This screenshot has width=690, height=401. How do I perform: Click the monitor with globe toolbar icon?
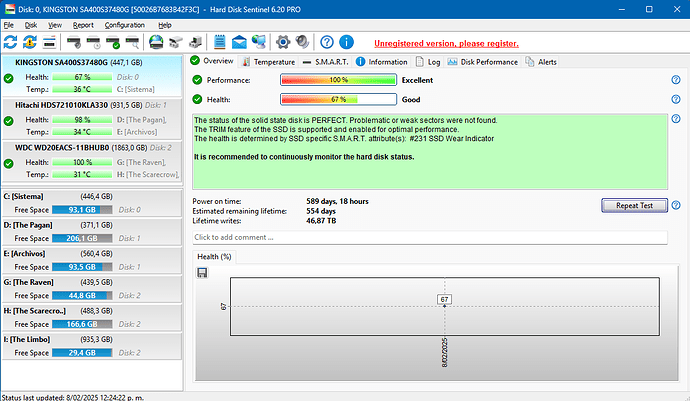click(259, 42)
